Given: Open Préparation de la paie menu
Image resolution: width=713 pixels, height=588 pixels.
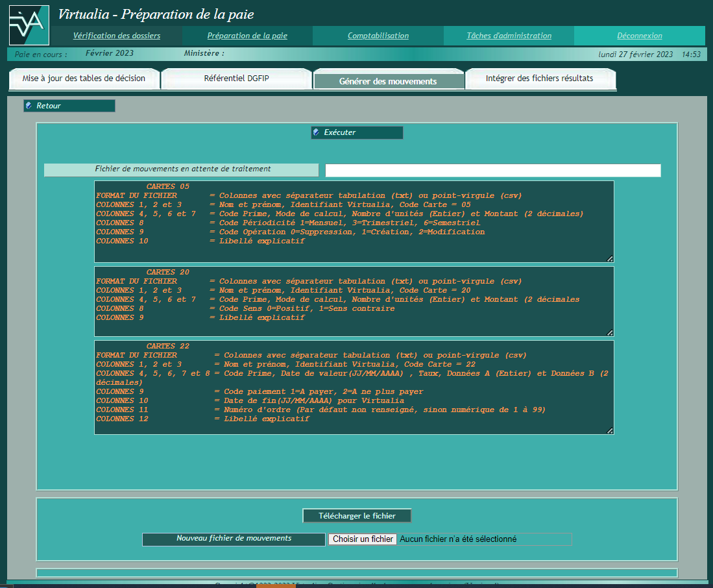Looking at the screenshot, I should (247, 36).
